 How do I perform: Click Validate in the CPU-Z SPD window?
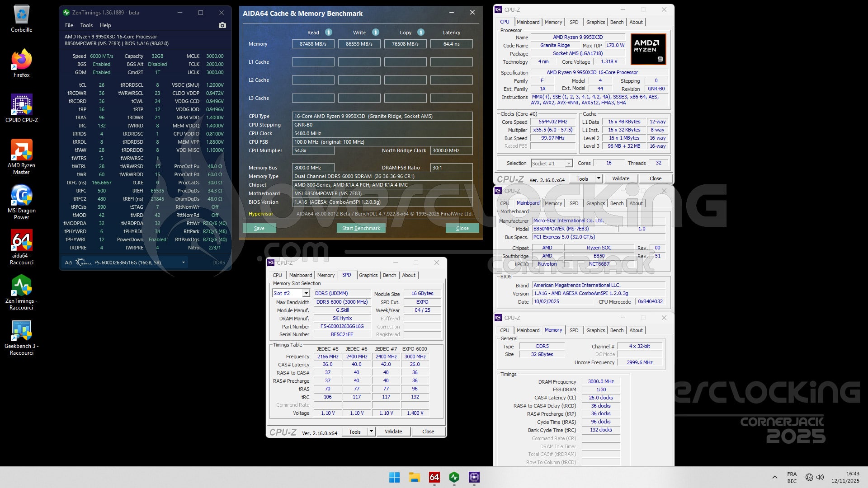(393, 432)
